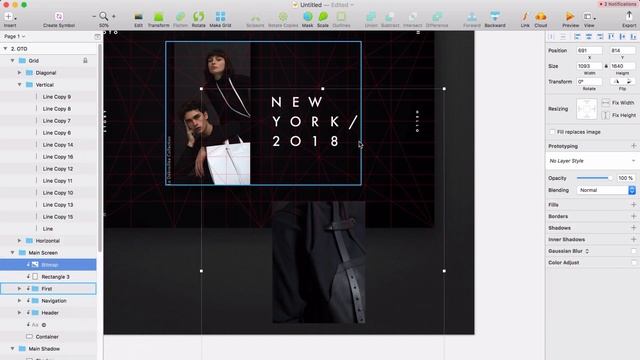640x360 pixels.
Task: Expand the Horizontal group
Action: coord(19,241)
